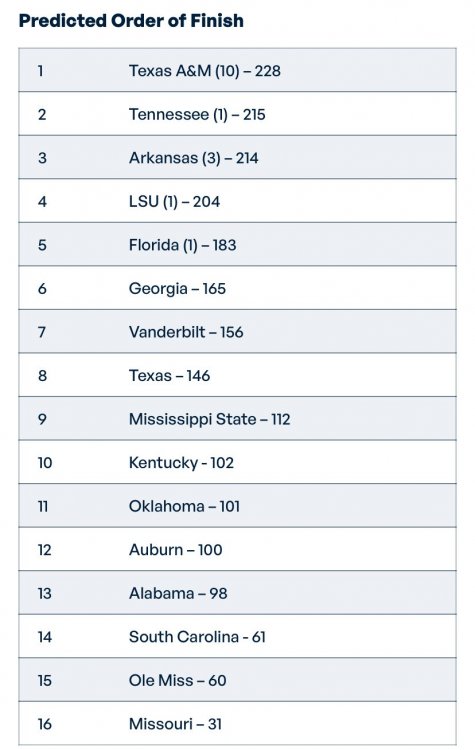Screen dimensions: 475x750
Task: Click the LSU (1) – 204 entry
Action: coord(174,201)
